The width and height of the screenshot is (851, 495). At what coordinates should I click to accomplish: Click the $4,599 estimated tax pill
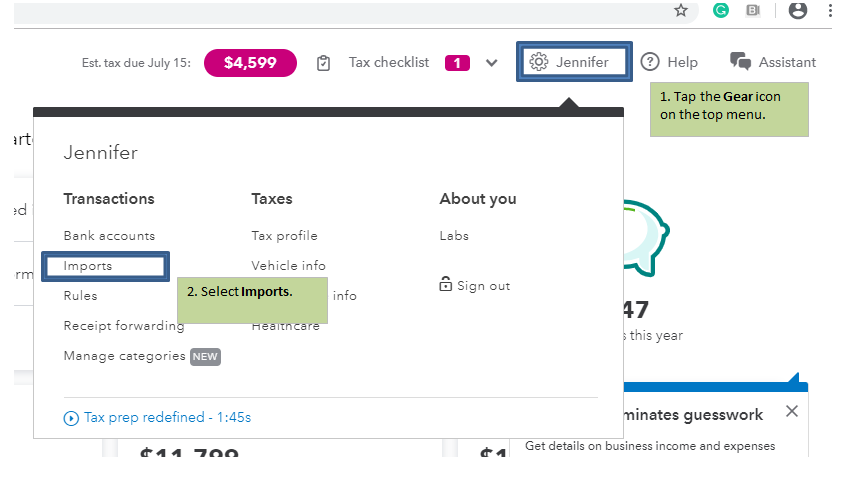250,63
